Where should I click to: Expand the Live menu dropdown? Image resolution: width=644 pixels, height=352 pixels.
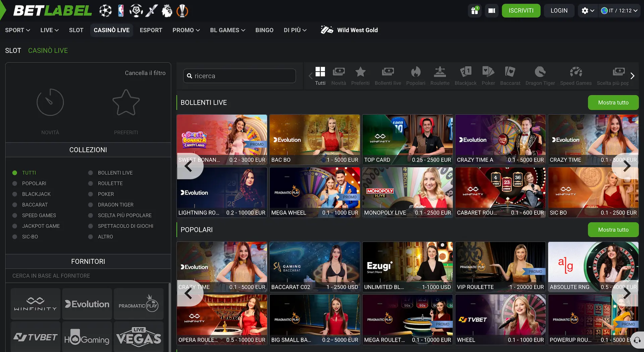tap(50, 30)
